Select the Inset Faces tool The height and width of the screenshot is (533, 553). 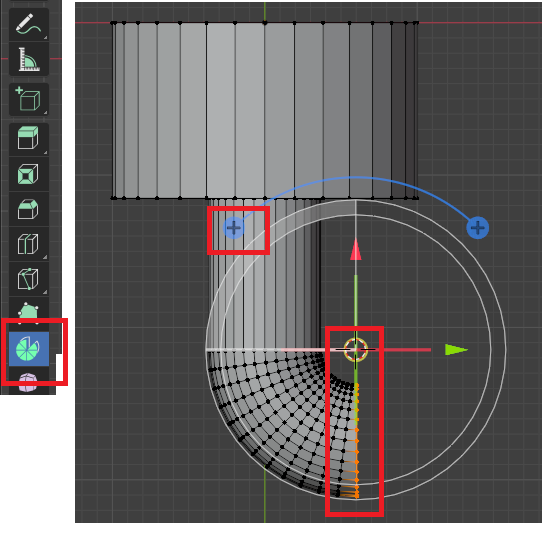(29, 174)
